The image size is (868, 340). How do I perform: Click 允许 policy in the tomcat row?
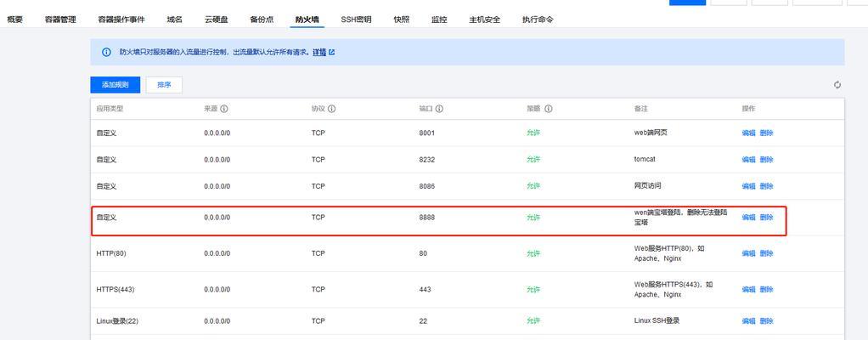pyautogui.click(x=533, y=160)
